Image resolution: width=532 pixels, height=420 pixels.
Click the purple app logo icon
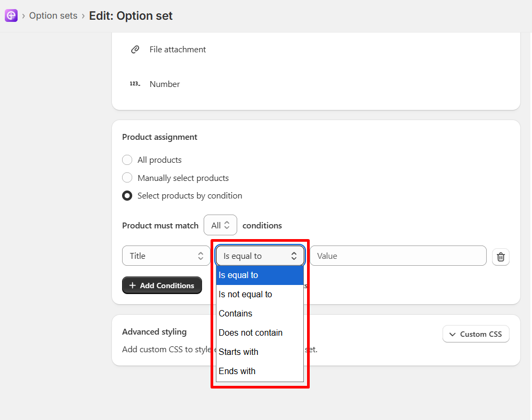point(11,15)
